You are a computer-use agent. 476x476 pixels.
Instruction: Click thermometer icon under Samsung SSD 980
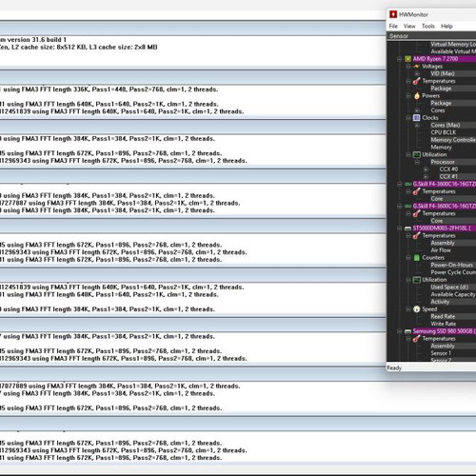417,339
